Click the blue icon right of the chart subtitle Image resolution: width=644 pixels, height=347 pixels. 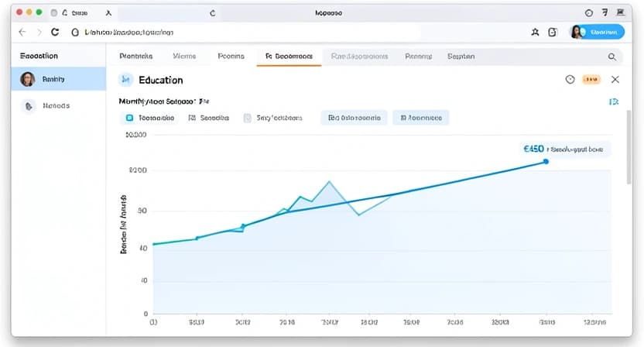614,101
